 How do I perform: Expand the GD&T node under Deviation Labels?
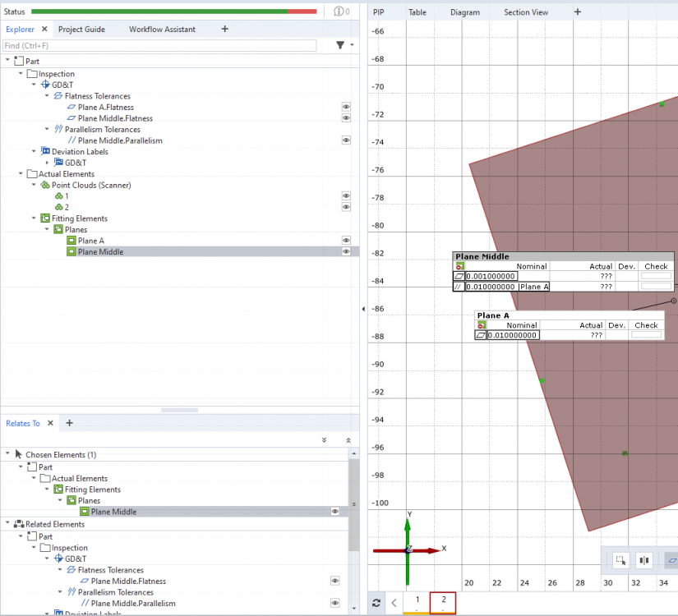coord(47,163)
